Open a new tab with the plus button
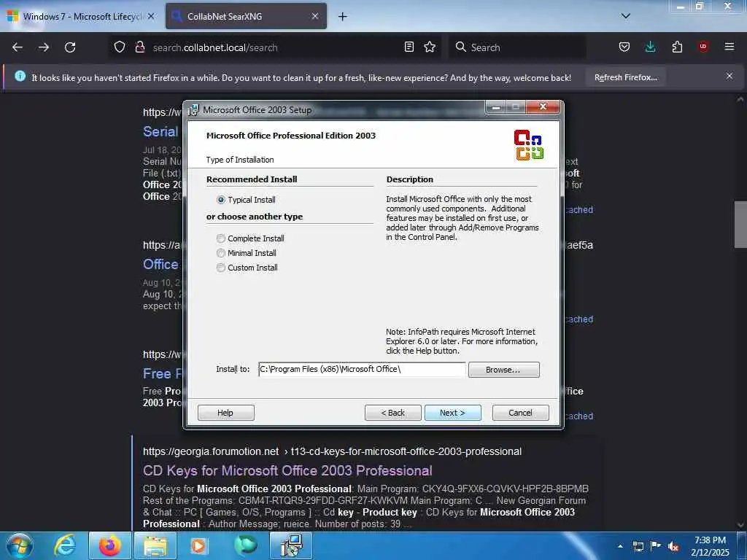This screenshot has height=560, width=747. coord(342,17)
